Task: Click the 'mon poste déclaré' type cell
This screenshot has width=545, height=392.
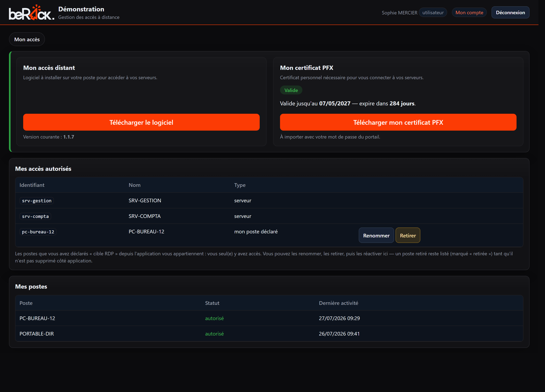Action: (x=256, y=231)
